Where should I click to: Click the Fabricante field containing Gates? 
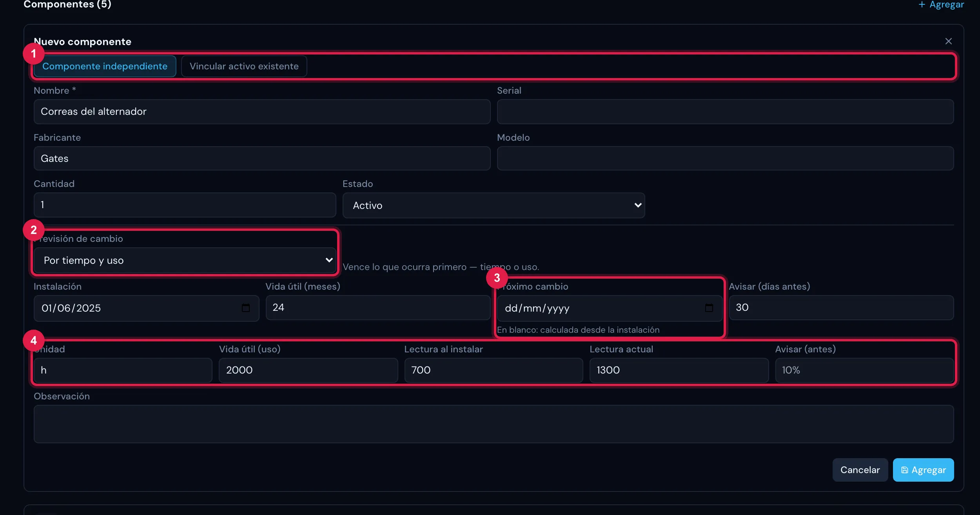(x=262, y=158)
